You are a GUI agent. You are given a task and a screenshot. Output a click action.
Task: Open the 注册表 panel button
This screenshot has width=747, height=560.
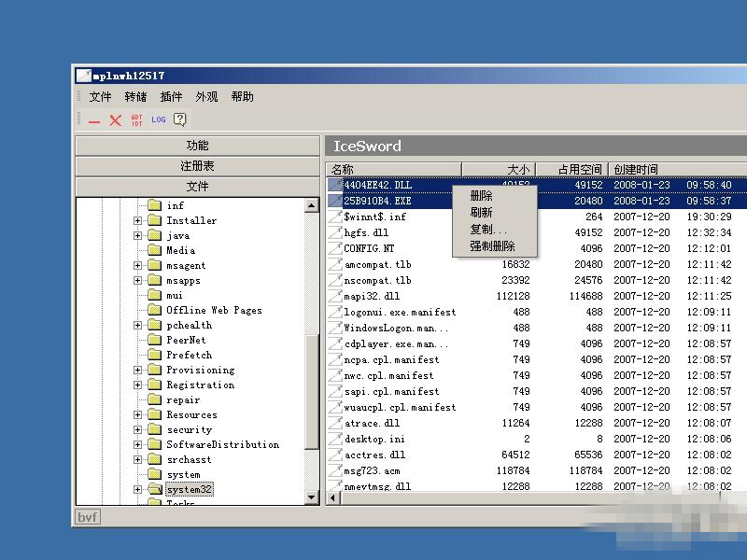[x=197, y=166]
